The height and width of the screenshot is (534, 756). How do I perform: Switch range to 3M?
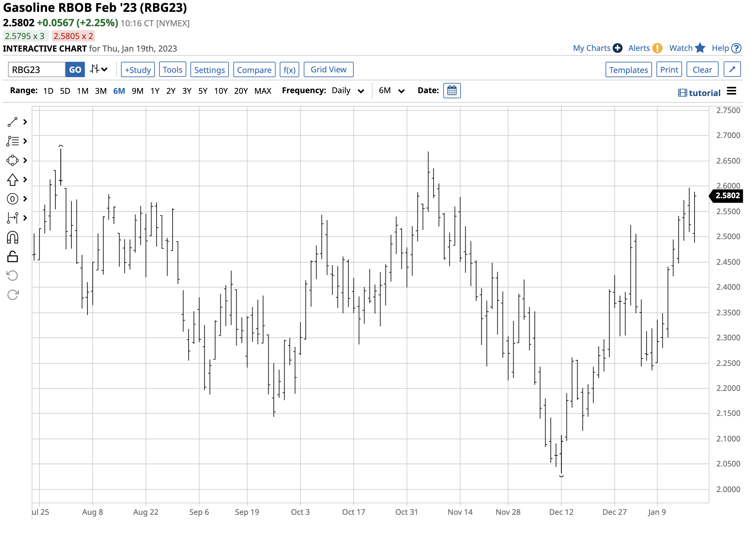point(101,91)
